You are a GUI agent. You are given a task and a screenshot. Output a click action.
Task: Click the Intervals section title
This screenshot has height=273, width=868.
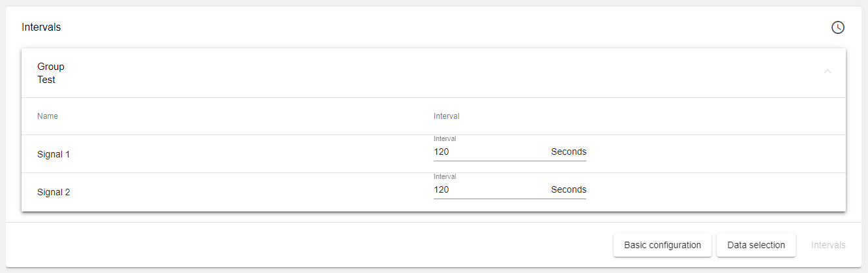(x=41, y=27)
